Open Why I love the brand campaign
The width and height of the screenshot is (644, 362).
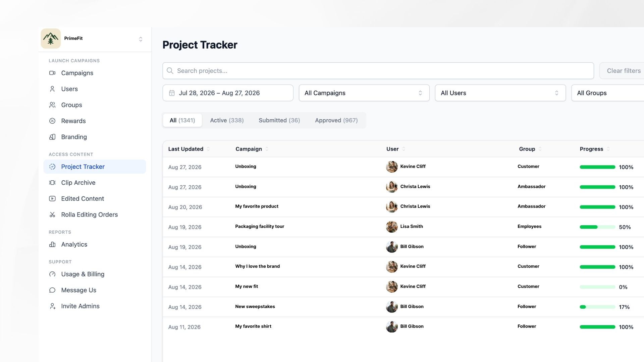(x=257, y=266)
